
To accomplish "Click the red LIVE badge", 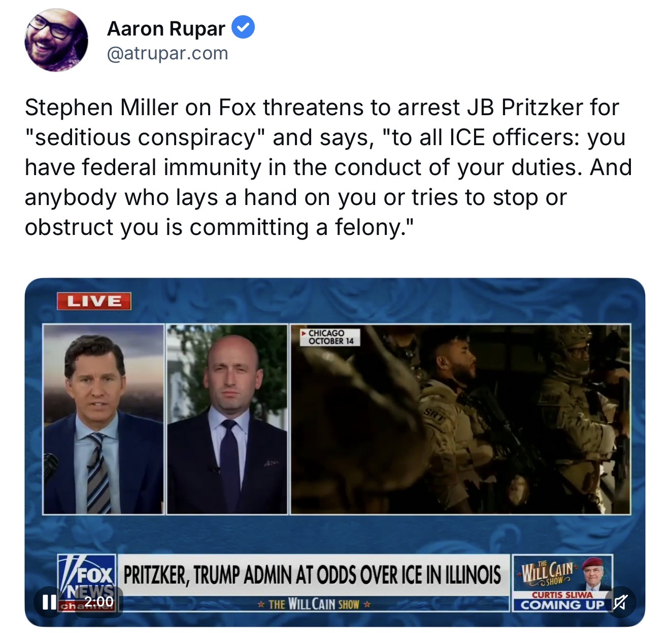I will point(94,301).
